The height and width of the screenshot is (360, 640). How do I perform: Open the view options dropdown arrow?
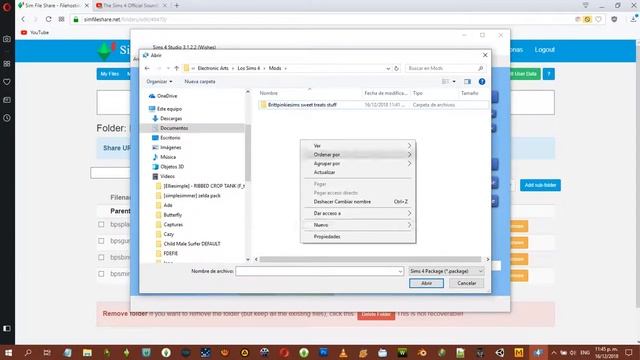tap(454, 82)
